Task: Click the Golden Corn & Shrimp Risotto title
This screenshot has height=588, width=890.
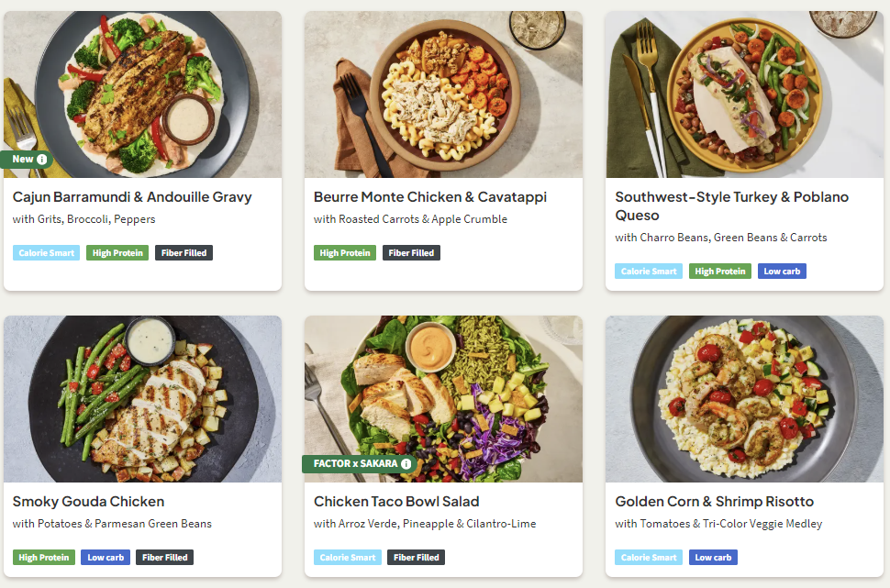Action: pyautogui.click(x=714, y=502)
